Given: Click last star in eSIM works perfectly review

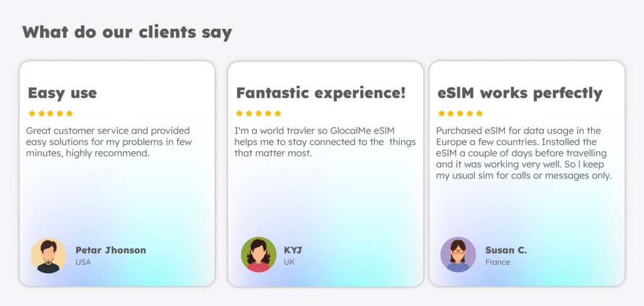Looking at the screenshot, I should [479, 113].
